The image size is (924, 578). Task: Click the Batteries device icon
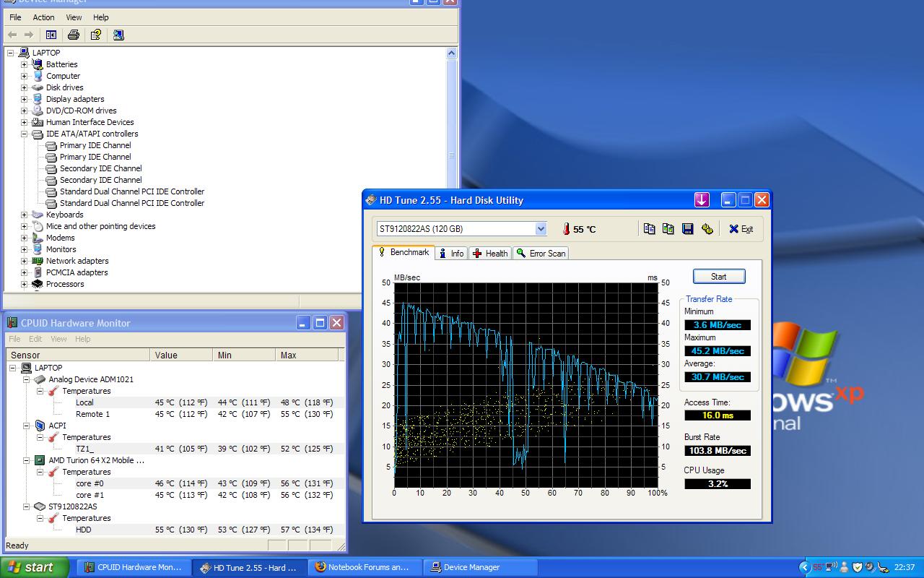(x=38, y=64)
